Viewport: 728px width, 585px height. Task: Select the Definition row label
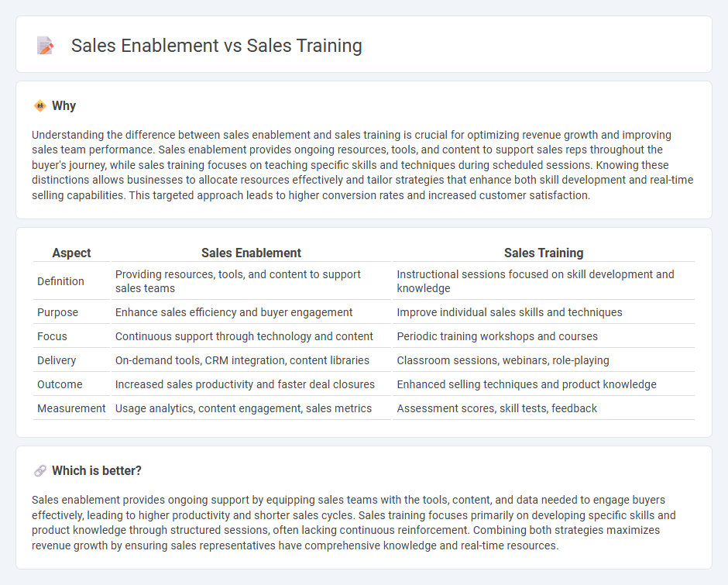[x=61, y=281]
